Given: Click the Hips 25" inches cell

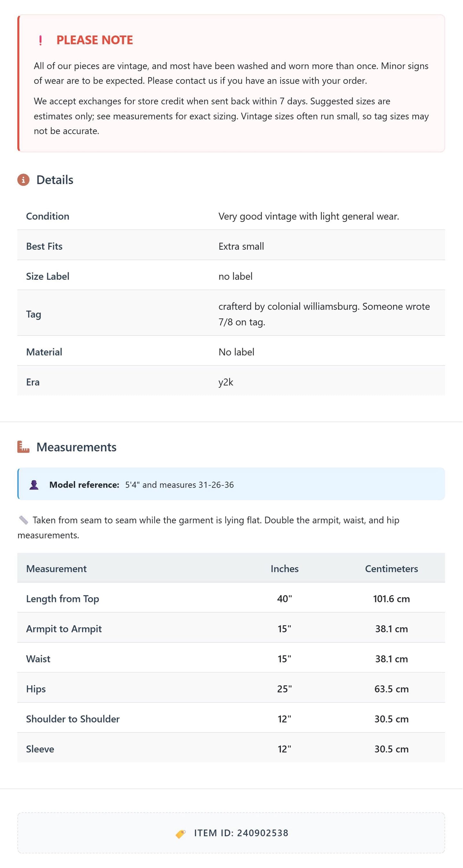Looking at the screenshot, I should point(284,688).
